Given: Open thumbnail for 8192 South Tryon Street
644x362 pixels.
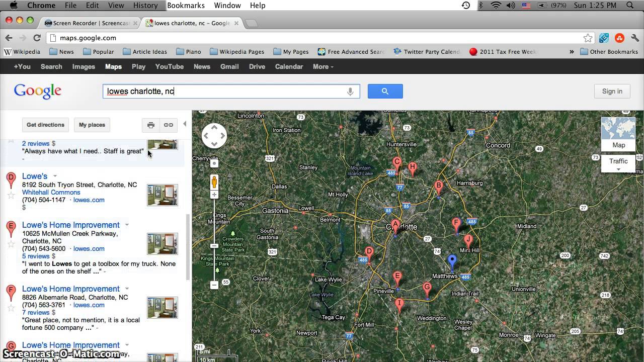Looking at the screenshot, I should (162, 195).
